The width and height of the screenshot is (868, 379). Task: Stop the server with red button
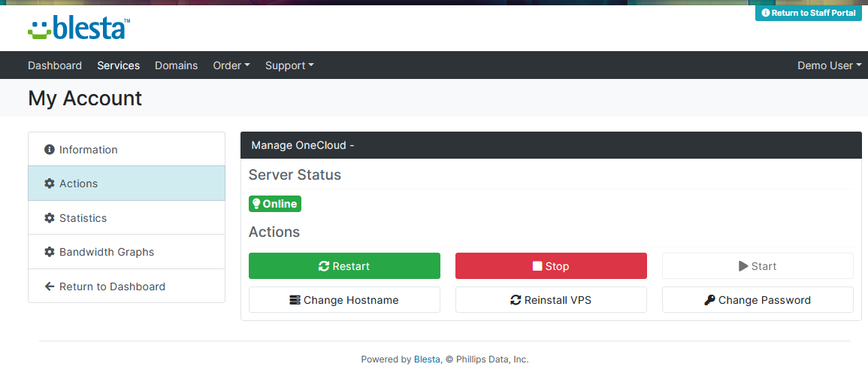(551, 266)
